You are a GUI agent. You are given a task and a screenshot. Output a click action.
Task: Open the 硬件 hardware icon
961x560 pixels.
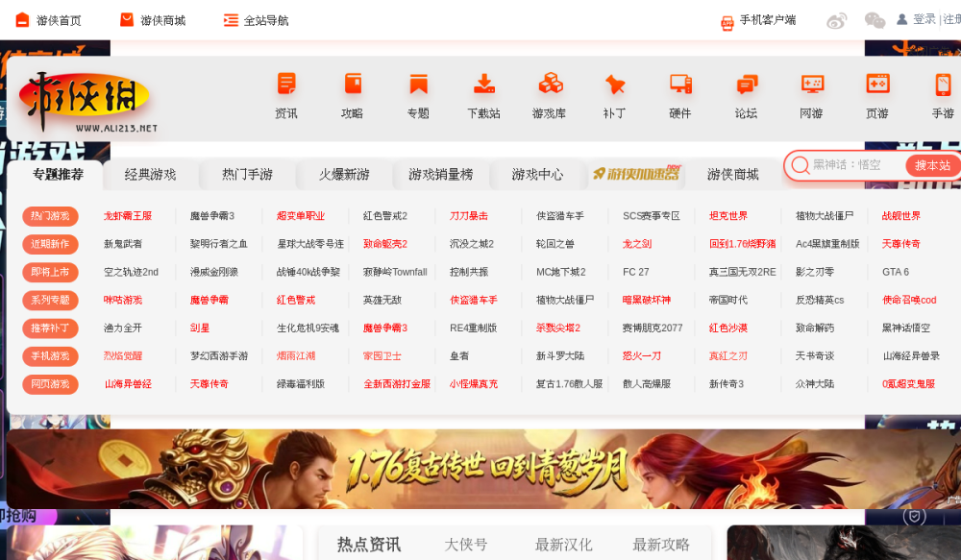point(680,84)
